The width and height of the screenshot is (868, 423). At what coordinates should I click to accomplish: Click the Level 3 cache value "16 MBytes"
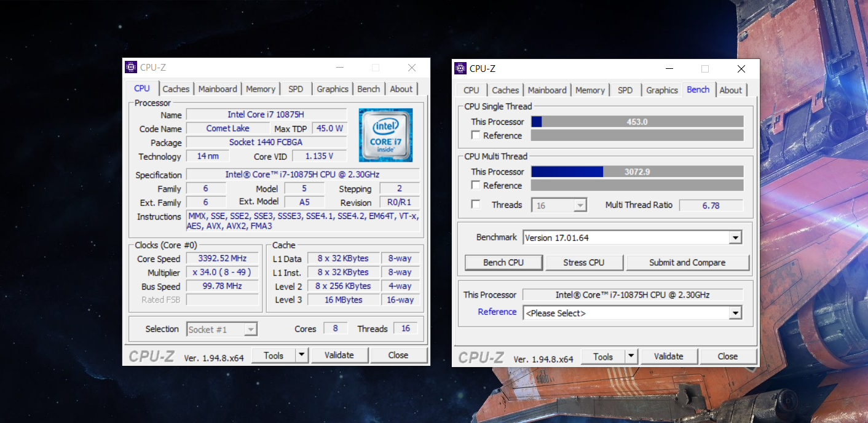click(344, 300)
